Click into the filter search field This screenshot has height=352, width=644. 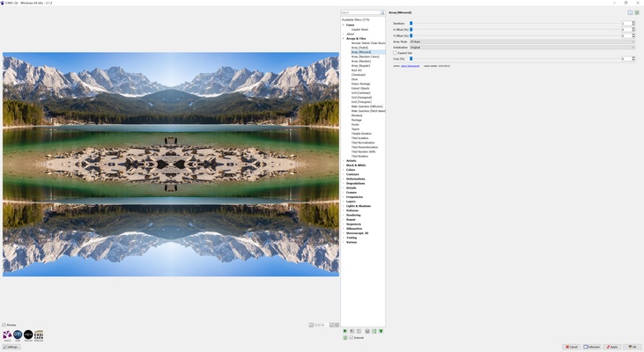[359, 12]
